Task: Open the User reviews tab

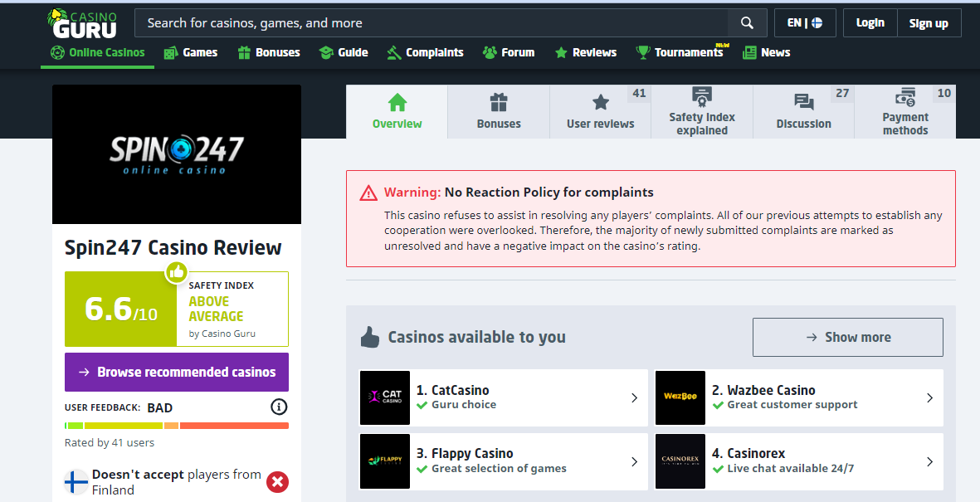Action: 600,112
